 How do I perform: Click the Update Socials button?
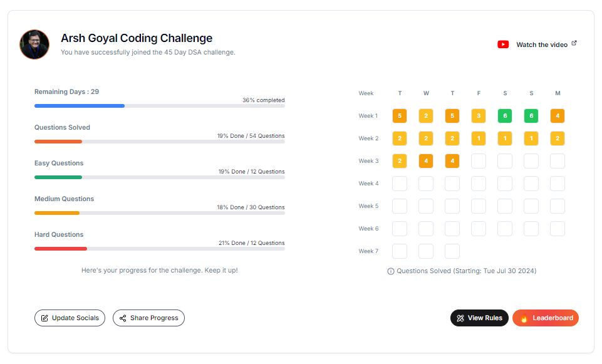[x=70, y=318]
